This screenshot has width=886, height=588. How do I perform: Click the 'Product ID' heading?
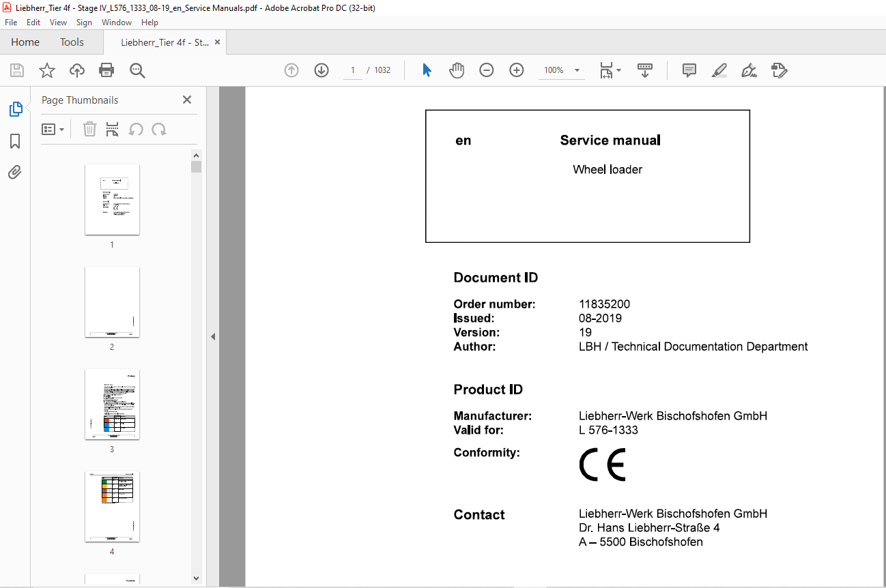point(488,389)
